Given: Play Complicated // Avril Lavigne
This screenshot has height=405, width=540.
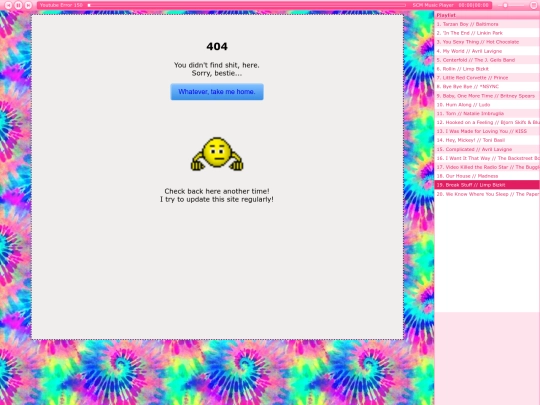Looking at the screenshot, I should [487, 149].
